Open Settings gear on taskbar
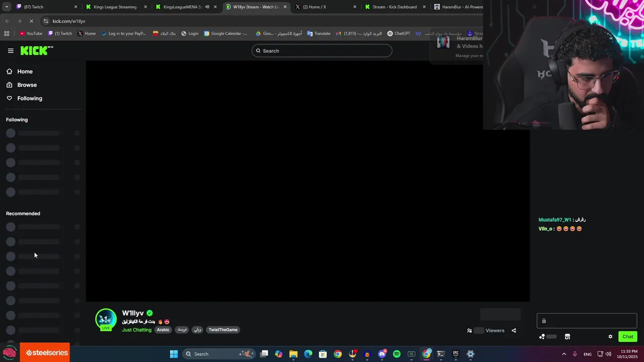 point(470,354)
